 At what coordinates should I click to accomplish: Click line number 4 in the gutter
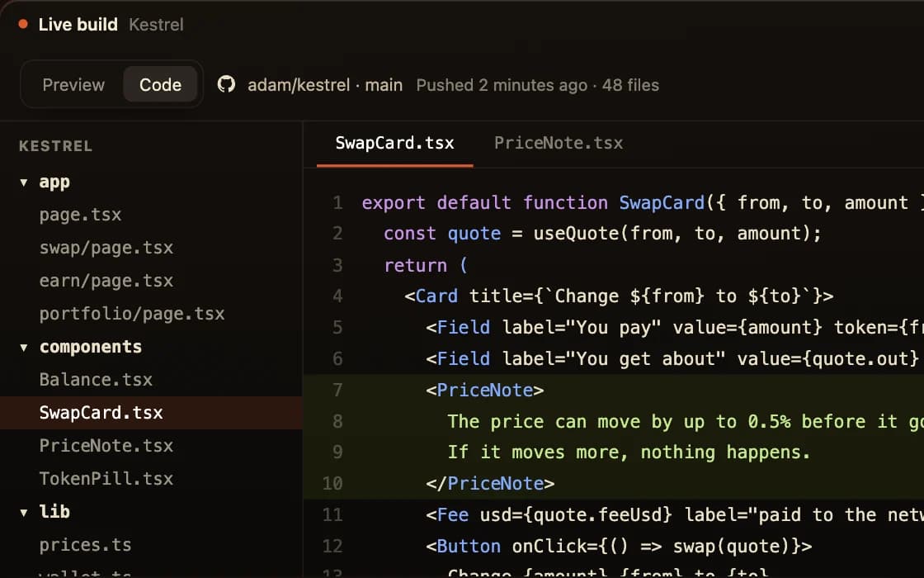[x=337, y=296]
